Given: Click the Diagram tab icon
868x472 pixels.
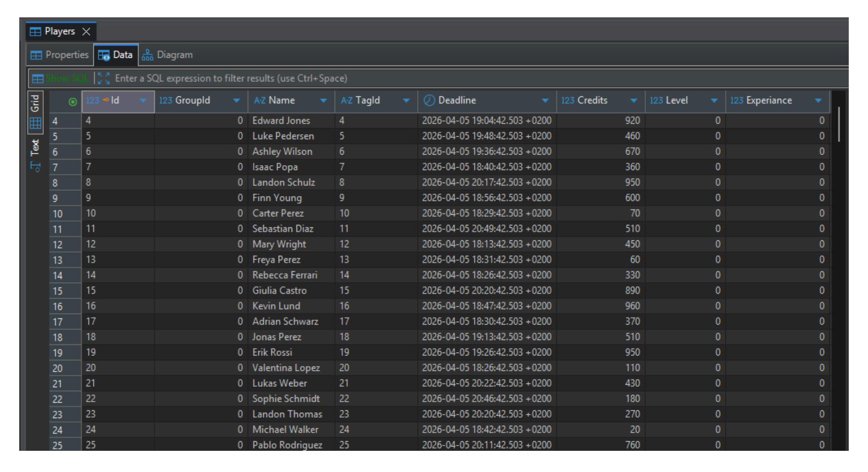Looking at the screenshot, I should coord(147,55).
